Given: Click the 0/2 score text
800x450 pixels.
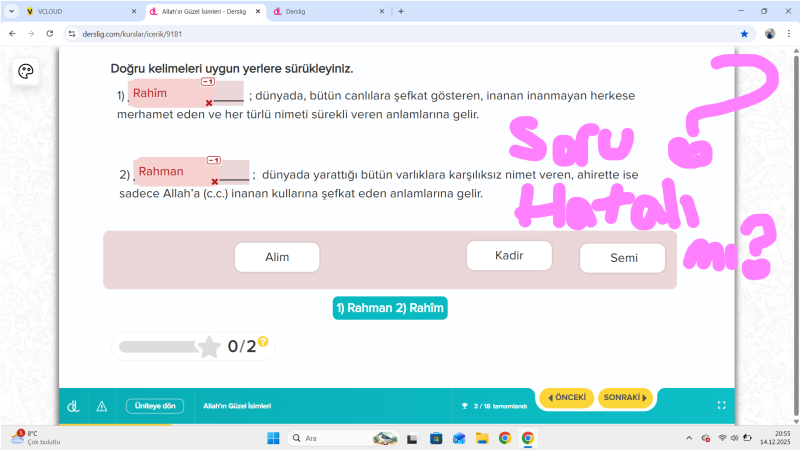Looking at the screenshot, I should [x=242, y=347].
